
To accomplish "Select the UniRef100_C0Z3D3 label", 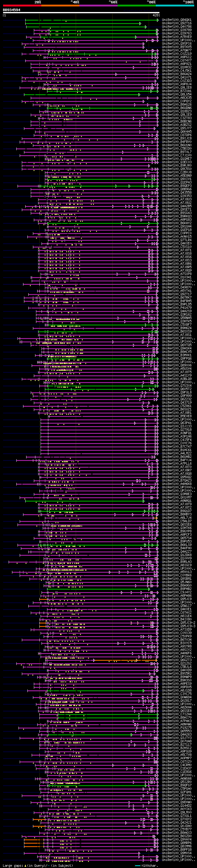I will tap(176, 81).
